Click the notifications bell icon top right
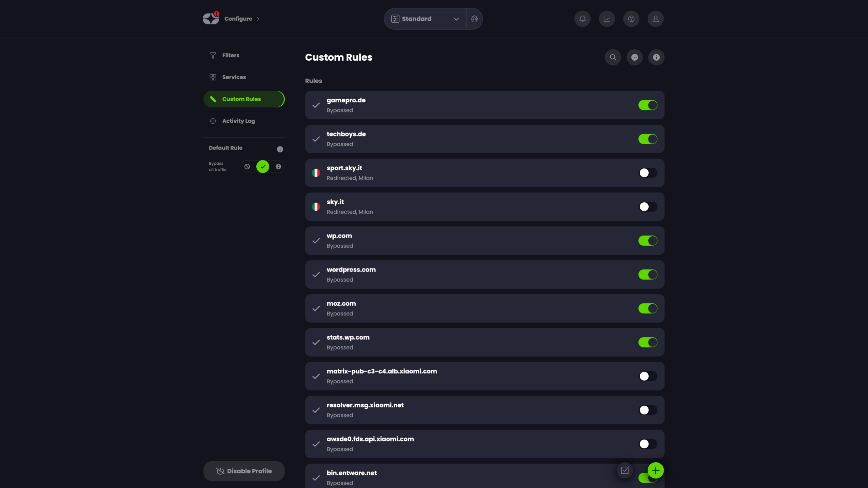Viewport: 868px width, 488px height. [x=583, y=19]
